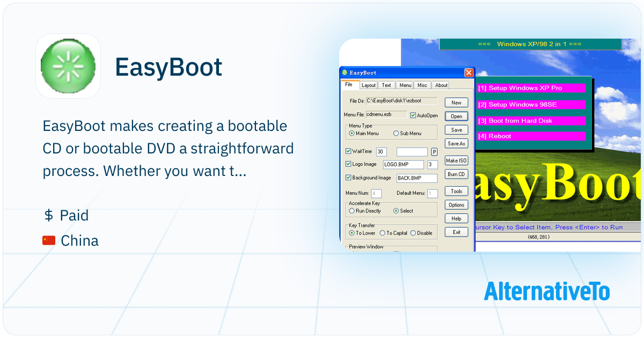Image resolution: width=644 pixels, height=338 pixels.
Task: Toggle the Background Image checkbox
Action: (348, 178)
